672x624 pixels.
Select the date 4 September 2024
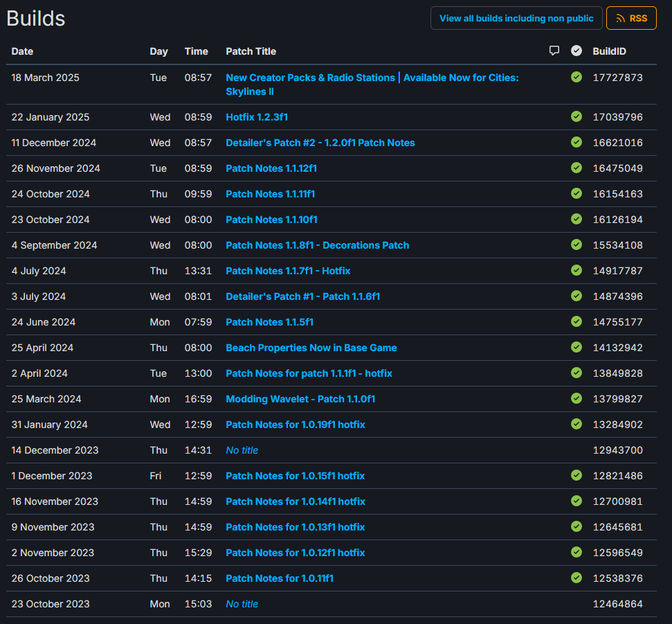[x=55, y=245]
